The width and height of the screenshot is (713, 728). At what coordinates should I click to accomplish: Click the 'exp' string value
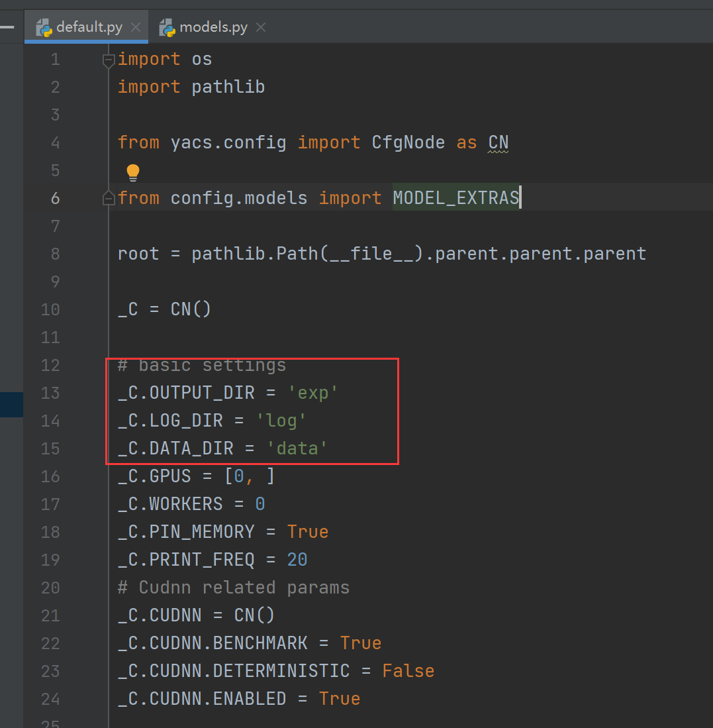[x=313, y=393]
